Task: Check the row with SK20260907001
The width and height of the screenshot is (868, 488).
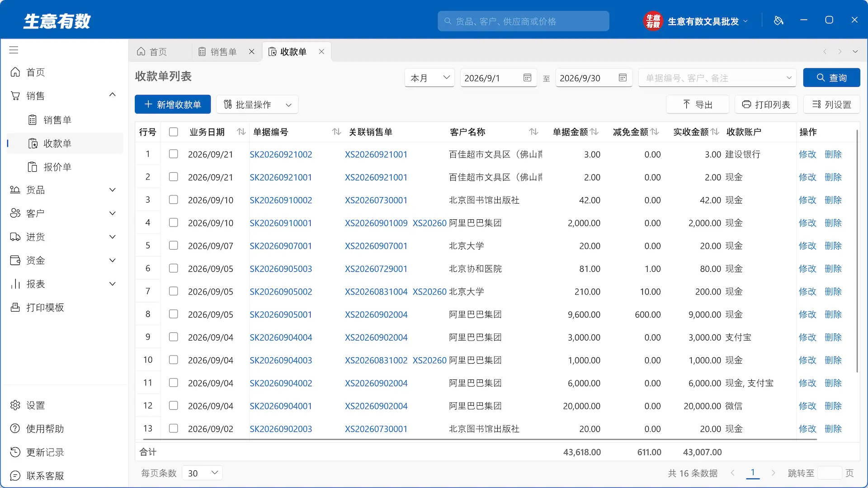Action: tap(173, 245)
